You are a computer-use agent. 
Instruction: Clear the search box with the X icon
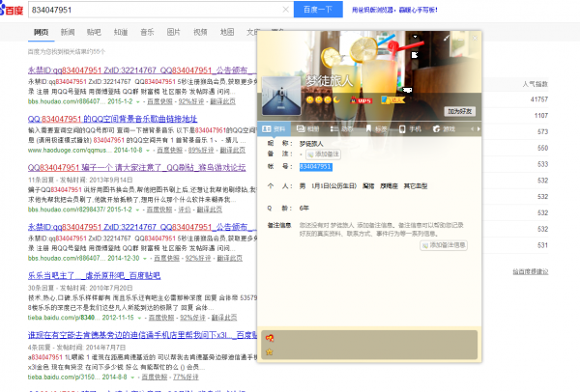(x=285, y=10)
